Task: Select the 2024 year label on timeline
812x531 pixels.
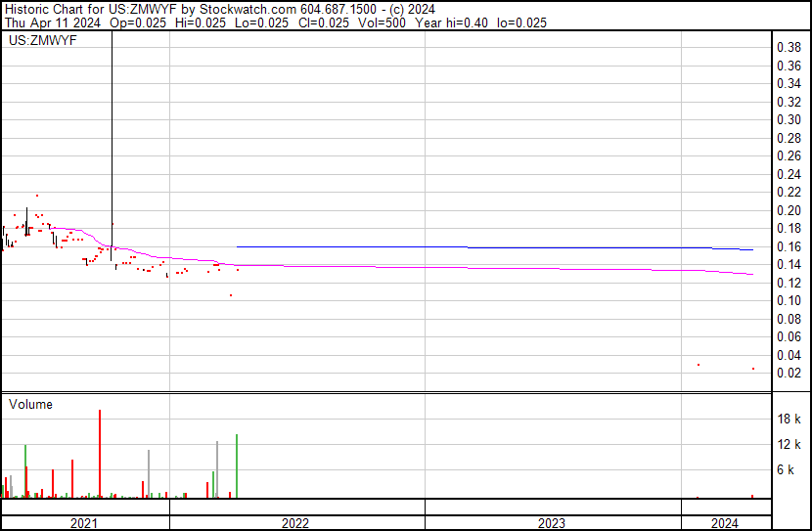Action: click(x=725, y=523)
